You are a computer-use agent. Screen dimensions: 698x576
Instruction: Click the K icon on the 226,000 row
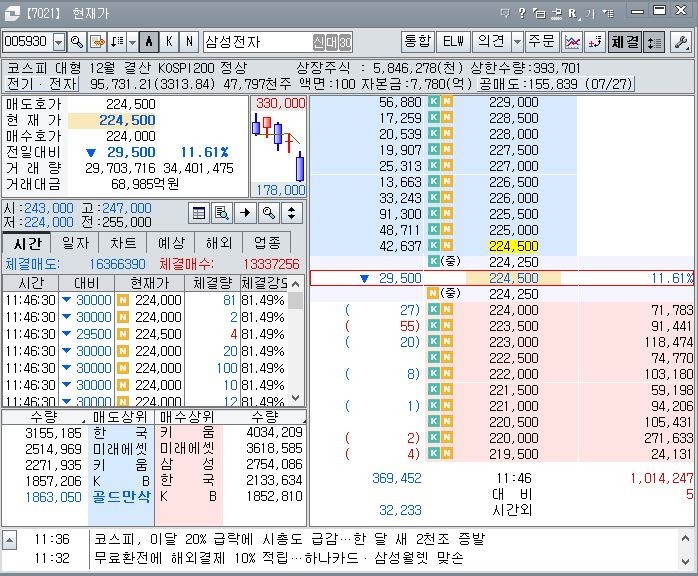coord(433,198)
